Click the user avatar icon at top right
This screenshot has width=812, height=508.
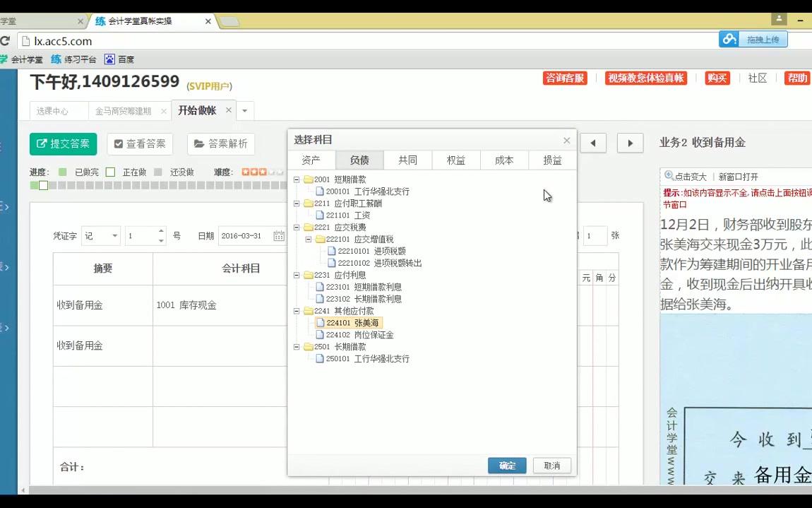point(780,18)
